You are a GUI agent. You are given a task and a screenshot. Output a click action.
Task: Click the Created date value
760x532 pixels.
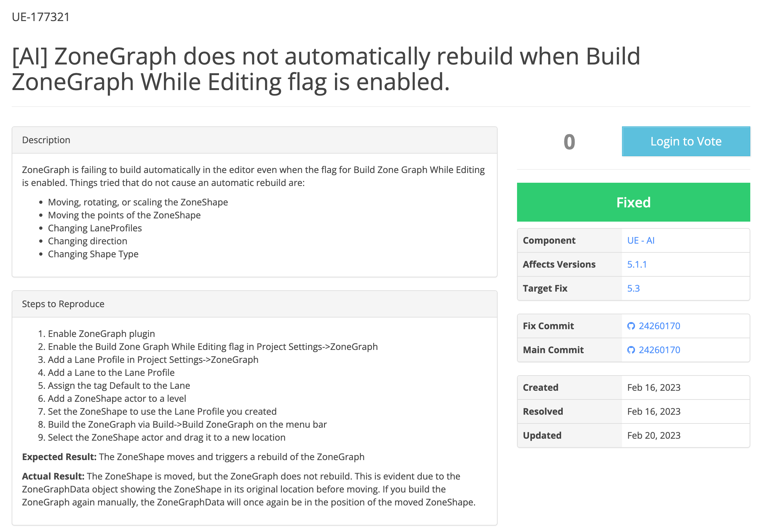click(653, 387)
